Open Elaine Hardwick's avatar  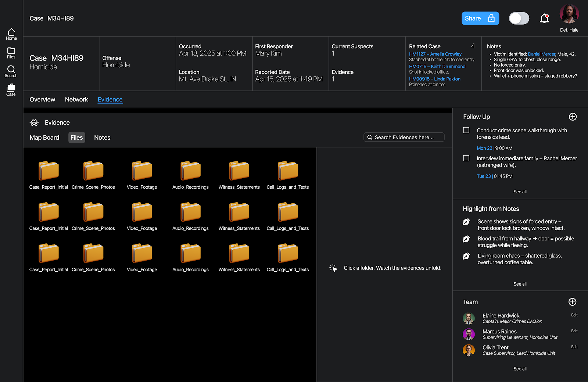(x=469, y=318)
